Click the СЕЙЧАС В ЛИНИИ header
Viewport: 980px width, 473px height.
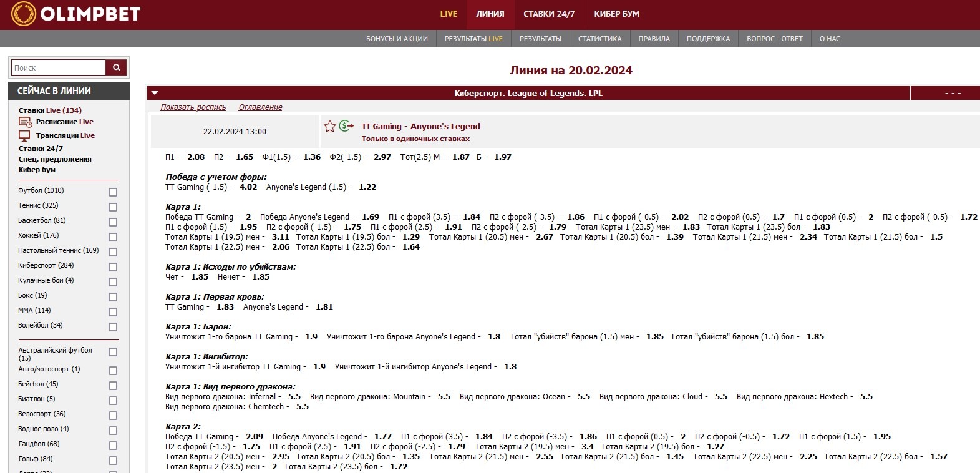coord(69,91)
